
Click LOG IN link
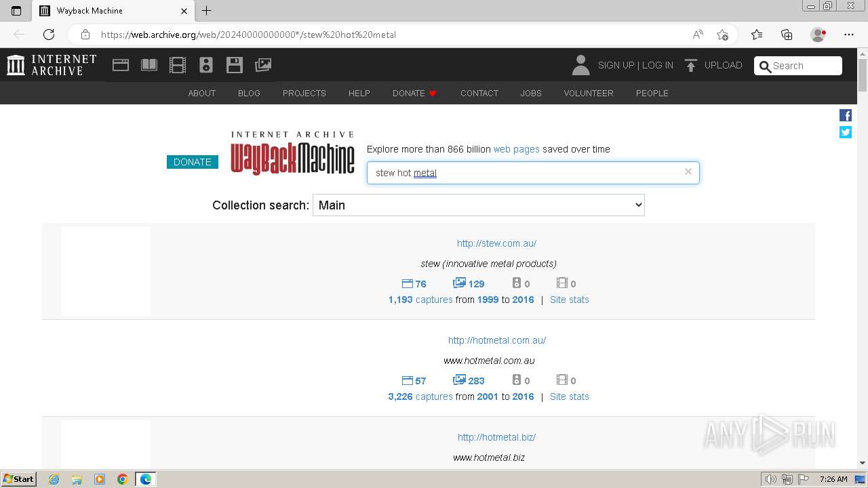(x=658, y=65)
